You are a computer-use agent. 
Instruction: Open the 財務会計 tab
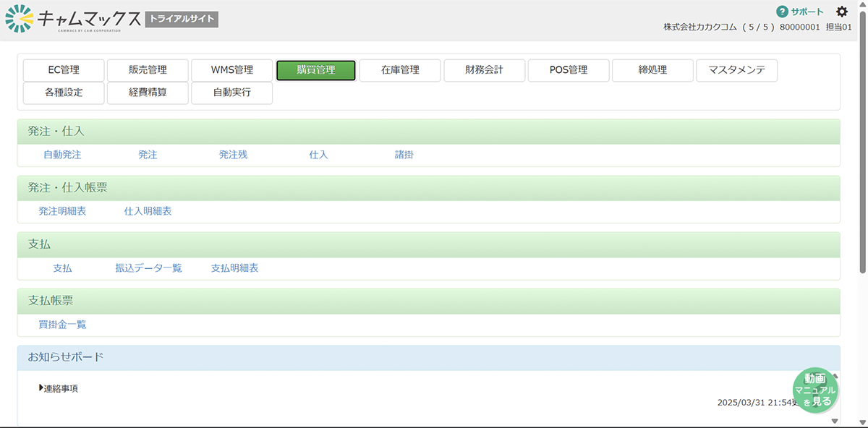[x=484, y=70]
